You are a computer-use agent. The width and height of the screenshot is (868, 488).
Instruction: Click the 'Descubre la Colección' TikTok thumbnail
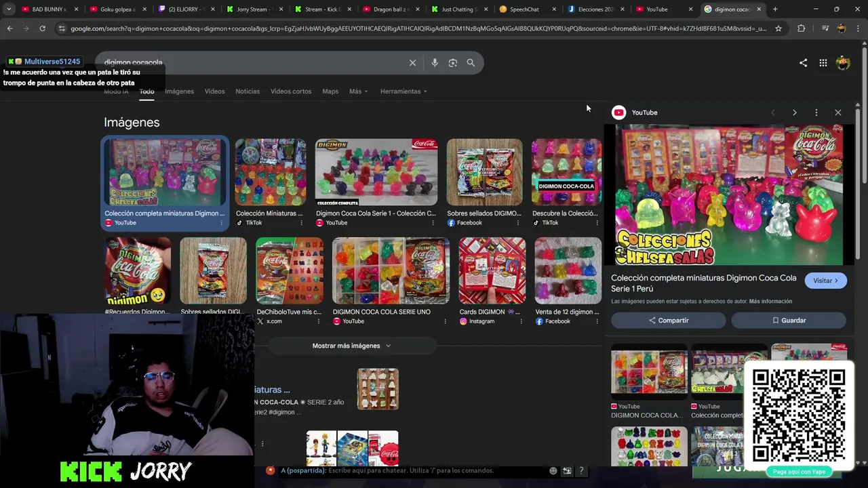(567, 172)
